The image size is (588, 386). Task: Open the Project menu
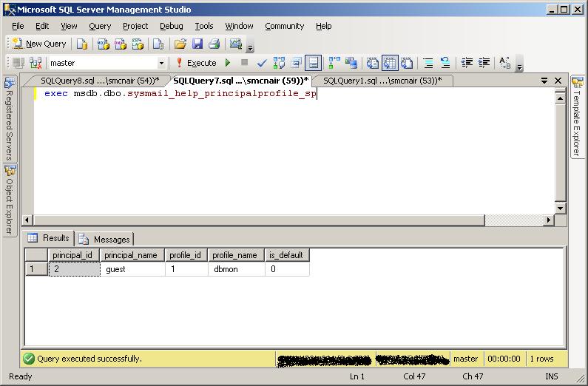[x=135, y=26]
